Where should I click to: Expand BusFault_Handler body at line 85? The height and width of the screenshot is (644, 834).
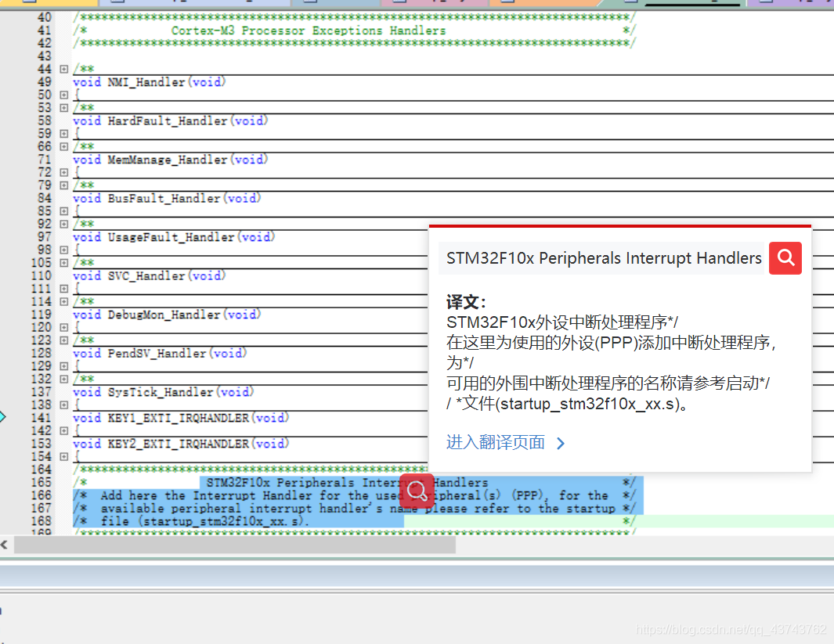pos(64,211)
